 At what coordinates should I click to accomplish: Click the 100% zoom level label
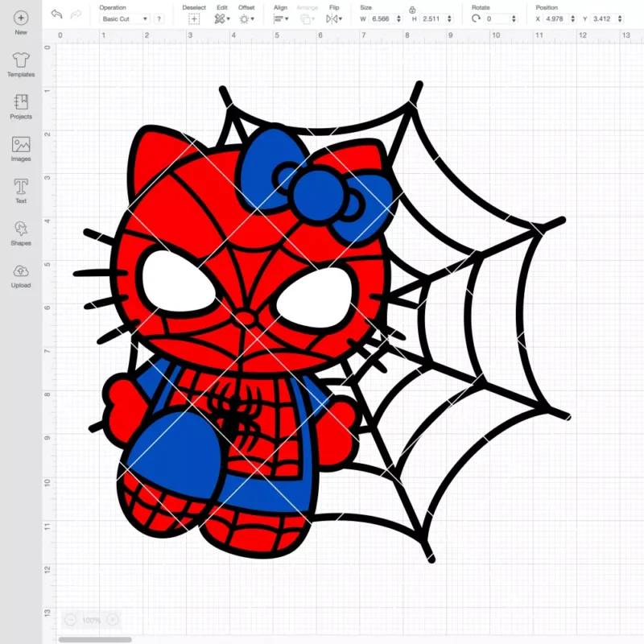pyautogui.click(x=91, y=620)
